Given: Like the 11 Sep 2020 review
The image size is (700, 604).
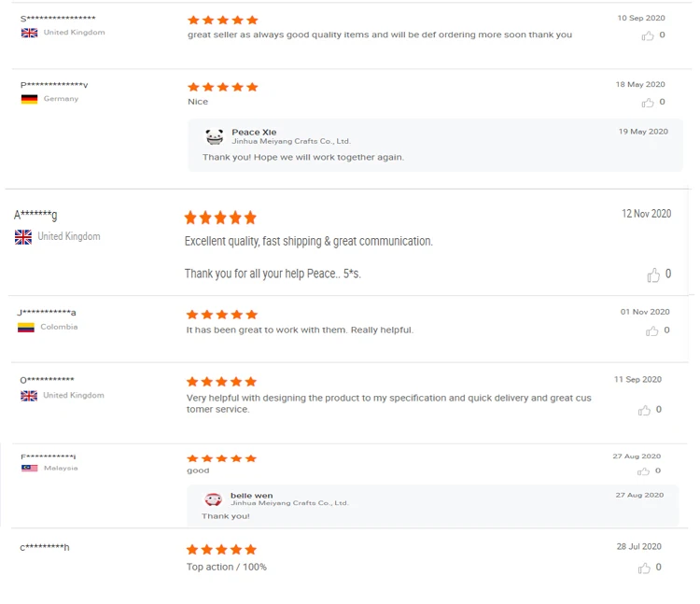Looking at the screenshot, I should 644,411.
